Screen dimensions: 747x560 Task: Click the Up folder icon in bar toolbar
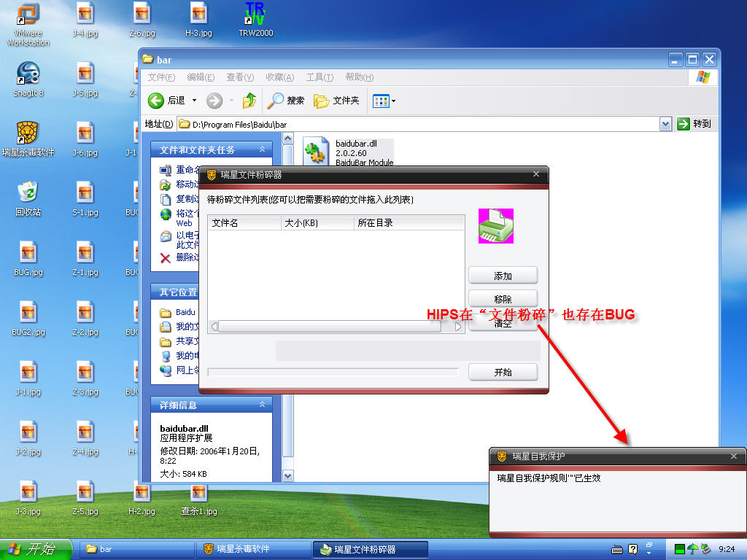point(249,101)
